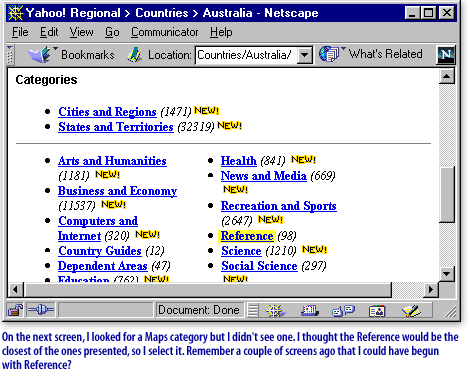Open States and Territories link
The height and width of the screenshot is (390, 470).
tap(116, 127)
